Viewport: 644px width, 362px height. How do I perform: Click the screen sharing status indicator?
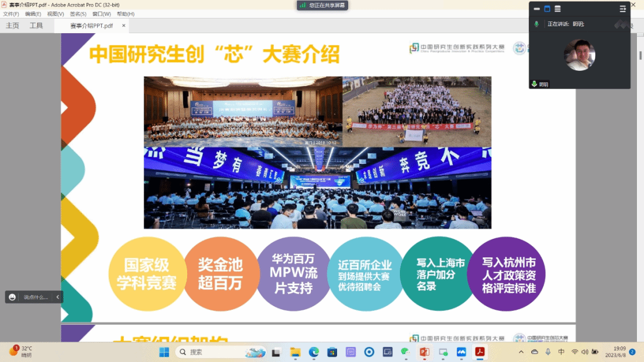coord(322,5)
